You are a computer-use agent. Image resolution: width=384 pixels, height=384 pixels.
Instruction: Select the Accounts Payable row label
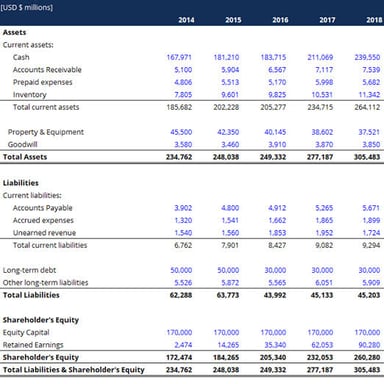pyautogui.click(x=42, y=208)
